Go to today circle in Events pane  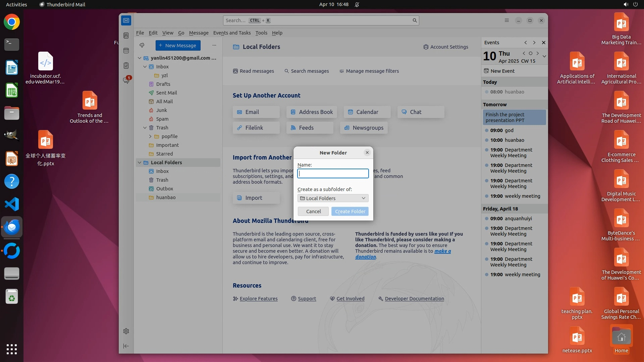pos(530,53)
